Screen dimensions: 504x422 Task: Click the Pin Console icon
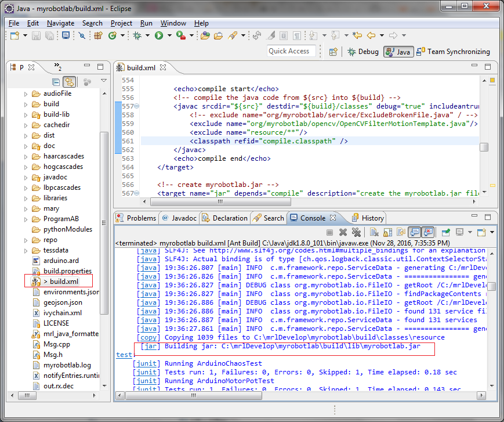[x=446, y=232]
